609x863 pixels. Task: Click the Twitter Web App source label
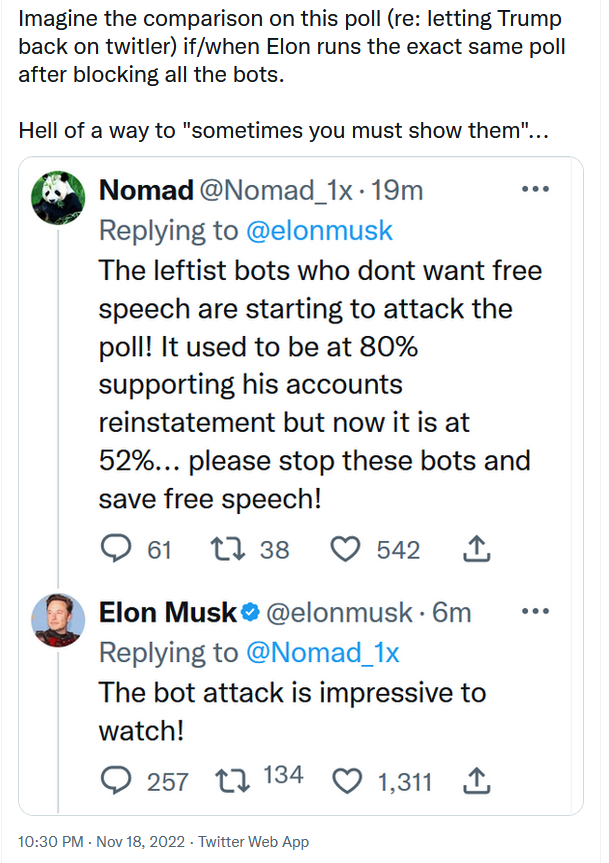coord(254,842)
